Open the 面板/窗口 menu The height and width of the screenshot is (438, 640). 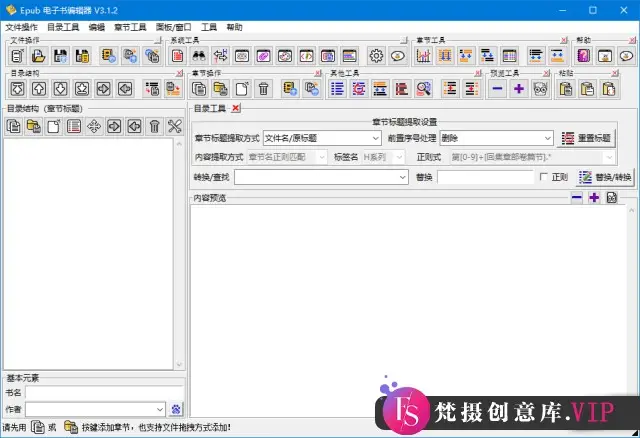coord(173,27)
